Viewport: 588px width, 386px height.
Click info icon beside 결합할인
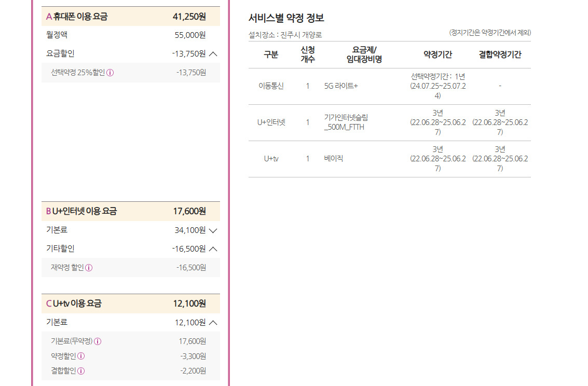(81, 370)
